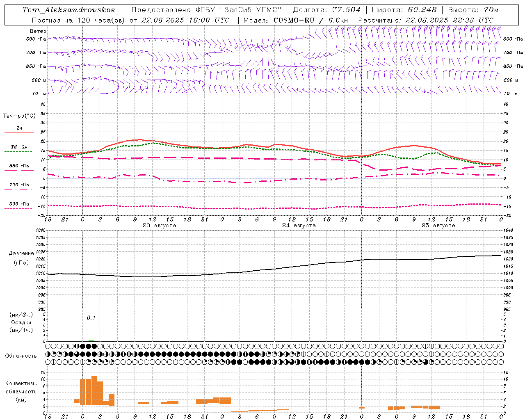525x420 pixels.
Task: Click the 'Давление' pressure panel label
Action: coord(21,253)
